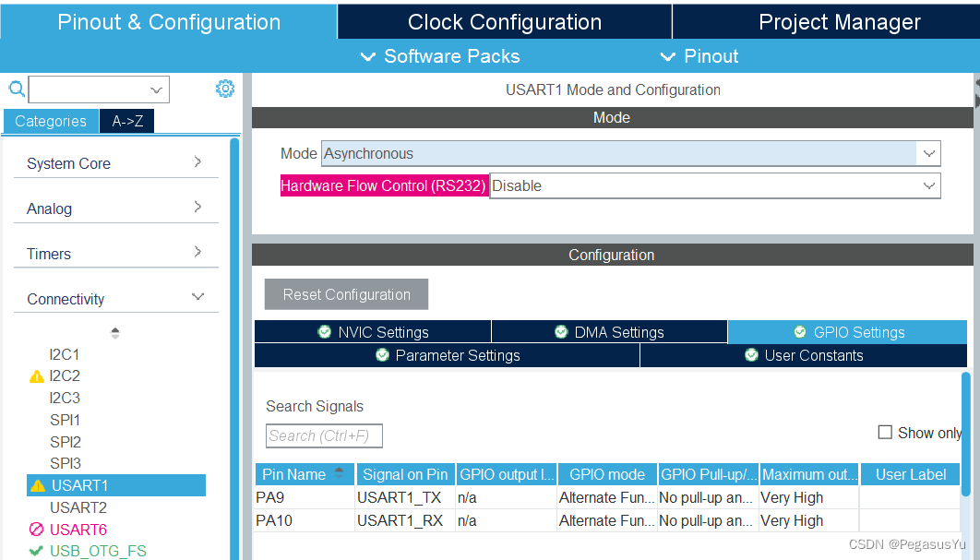Select the PA9 pin row cell
Viewport: 980px width, 560px height.
click(x=305, y=497)
